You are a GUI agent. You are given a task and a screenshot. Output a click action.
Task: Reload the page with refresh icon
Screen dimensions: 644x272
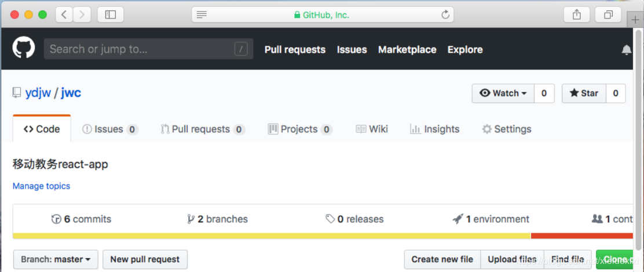click(x=445, y=14)
